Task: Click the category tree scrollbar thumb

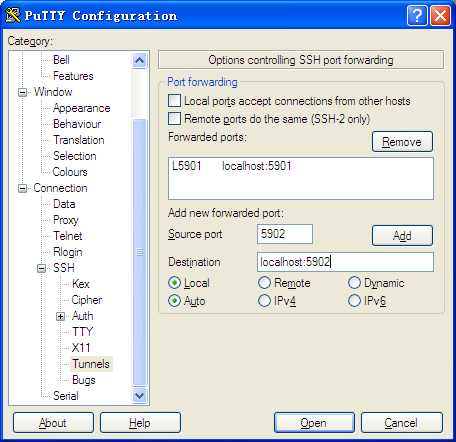Action: (139, 252)
